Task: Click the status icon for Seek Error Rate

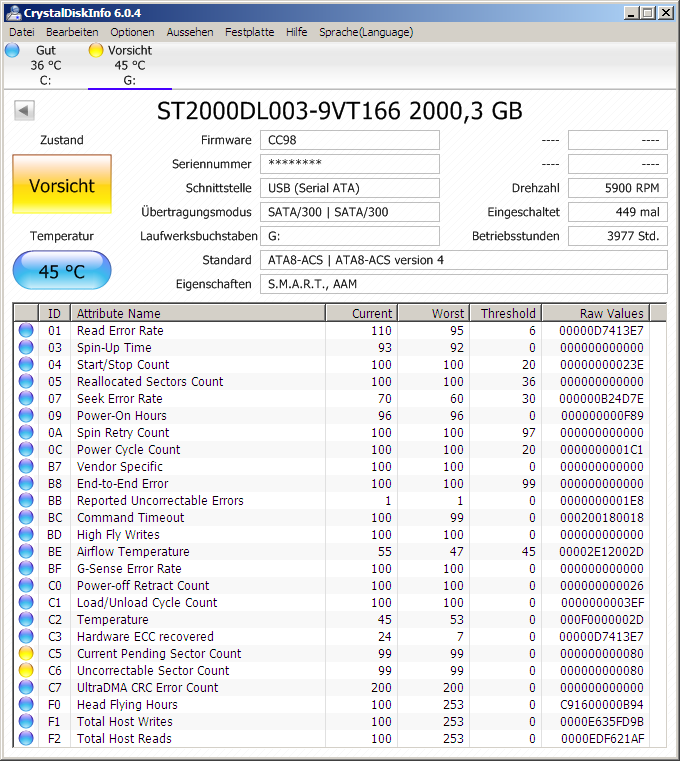Action: click(26, 398)
